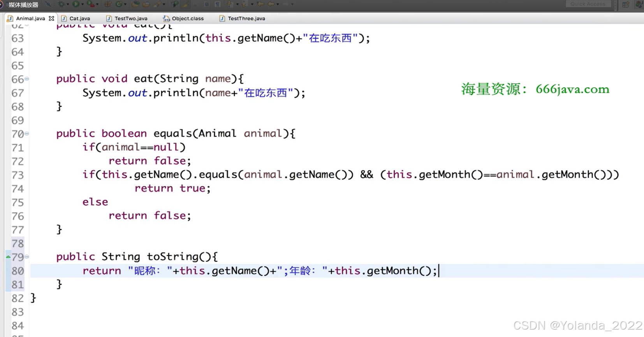This screenshot has width=644, height=337.
Task: Switch to the Object.class tab
Action: [183, 18]
